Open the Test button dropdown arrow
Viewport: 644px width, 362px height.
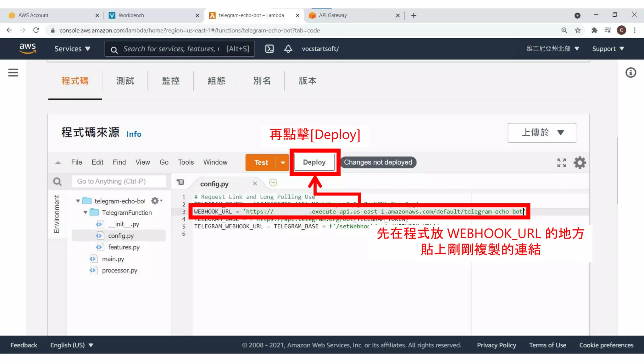282,162
